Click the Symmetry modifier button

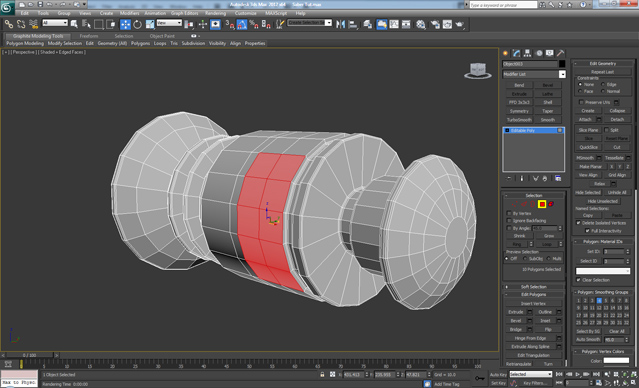click(519, 111)
